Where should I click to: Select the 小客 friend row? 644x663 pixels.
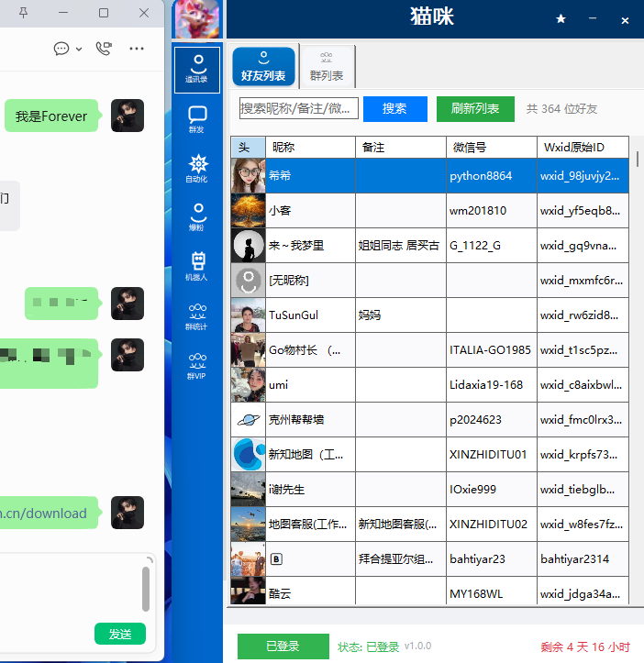click(x=429, y=211)
